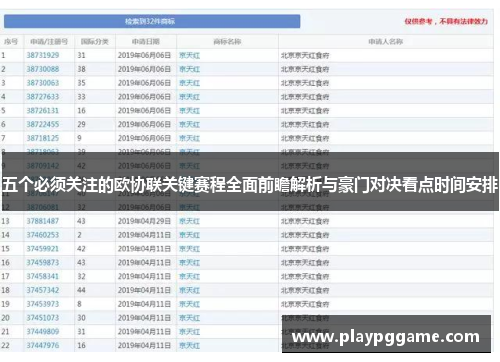500x362 pixels.
Task: Select applicant 北京京天红食府 in row 18
Action: [305, 291]
